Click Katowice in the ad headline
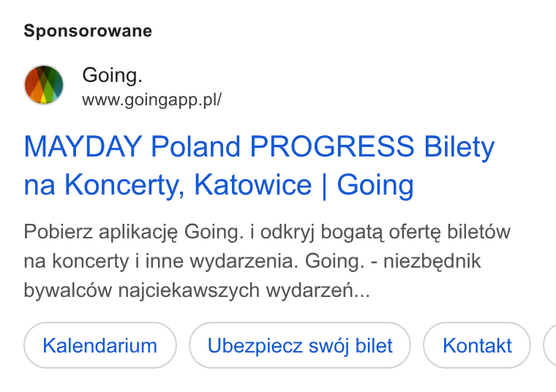This screenshot has height=392, width=556. [x=253, y=184]
